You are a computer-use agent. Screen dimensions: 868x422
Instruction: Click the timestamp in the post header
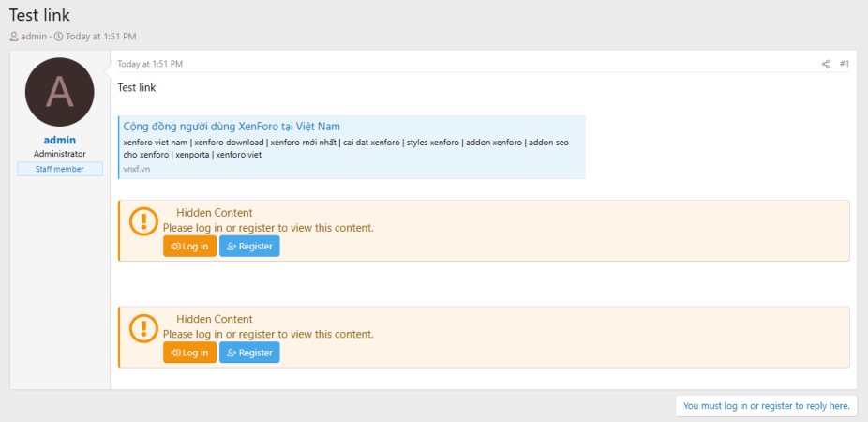pyautogui.click(x=150, y=64)
